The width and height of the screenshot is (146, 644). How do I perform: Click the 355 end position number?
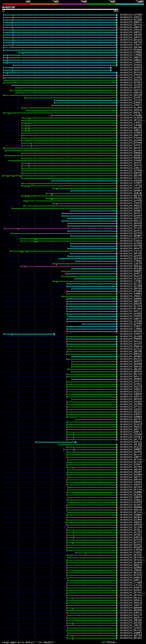[115, 11]
